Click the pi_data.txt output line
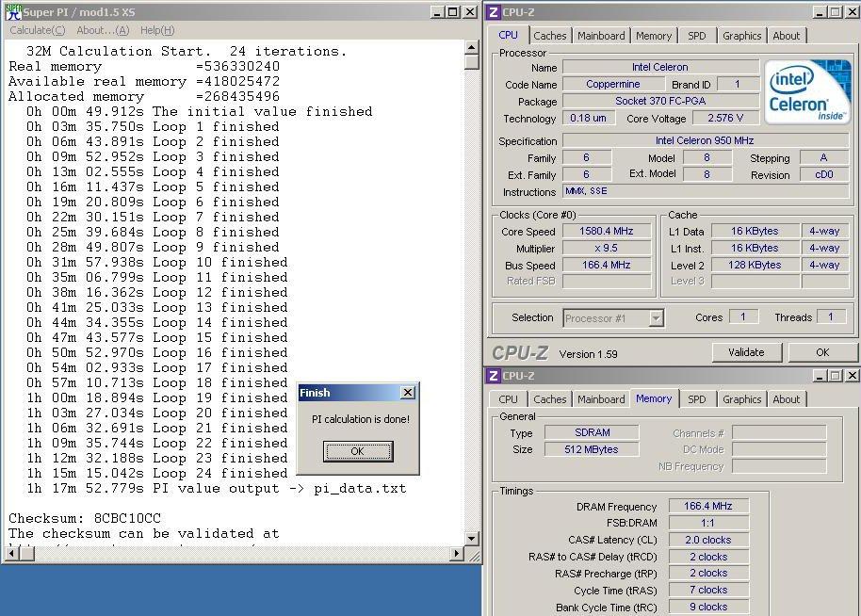Image resolution: width=861 pixels, height=616 pixels. [217, 489]
